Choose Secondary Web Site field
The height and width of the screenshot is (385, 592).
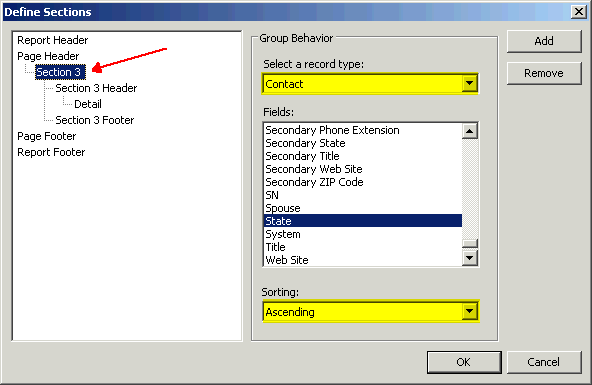[362, 169]
